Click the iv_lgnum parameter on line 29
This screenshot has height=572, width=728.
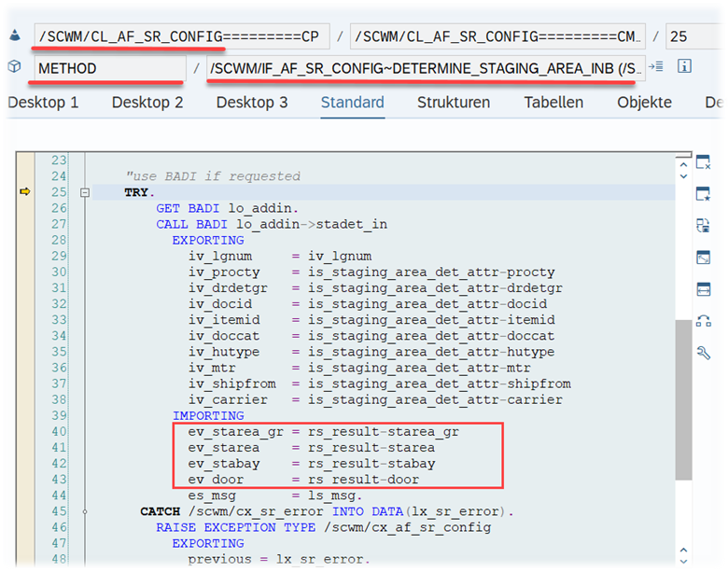(x=220, y=257)
